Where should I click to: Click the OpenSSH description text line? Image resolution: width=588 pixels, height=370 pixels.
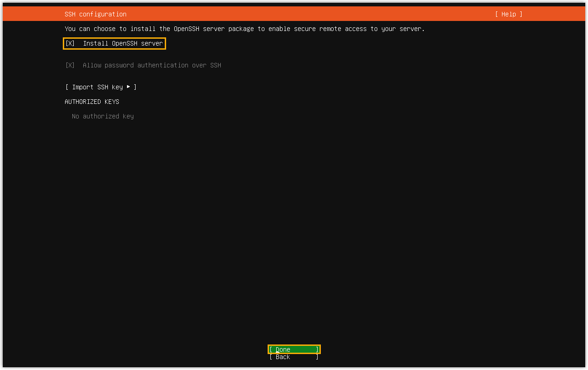[x=244, y=29]
